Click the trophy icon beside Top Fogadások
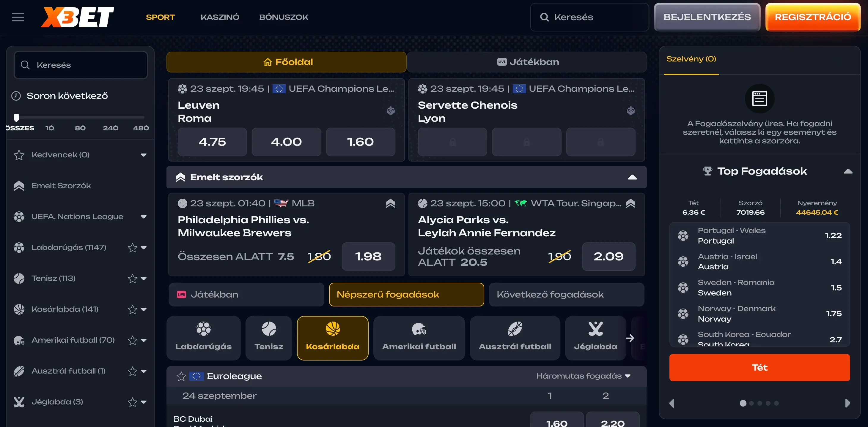This screenshot has height=427, width=868. (707, 171)
